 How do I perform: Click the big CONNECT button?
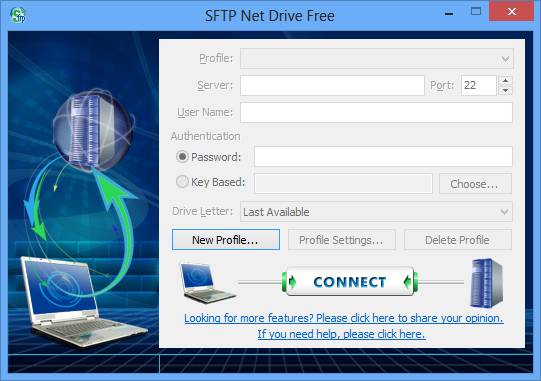pos(350,282)
